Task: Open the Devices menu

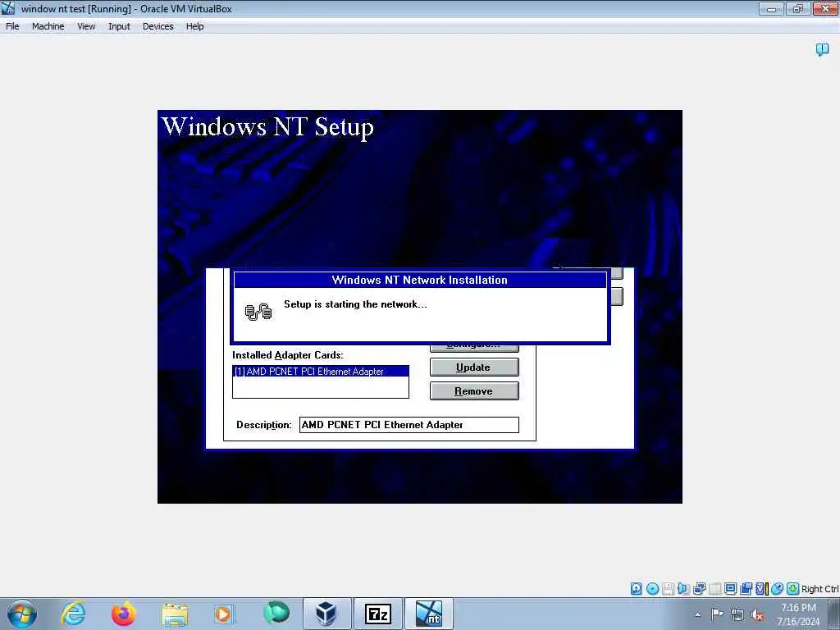Action: [x=157, y=26]
